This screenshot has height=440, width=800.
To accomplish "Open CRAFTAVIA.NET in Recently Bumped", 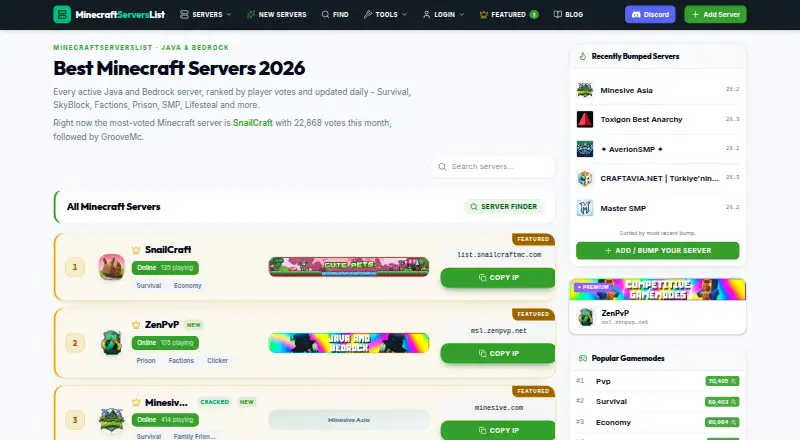I will [x=660, y=178].
